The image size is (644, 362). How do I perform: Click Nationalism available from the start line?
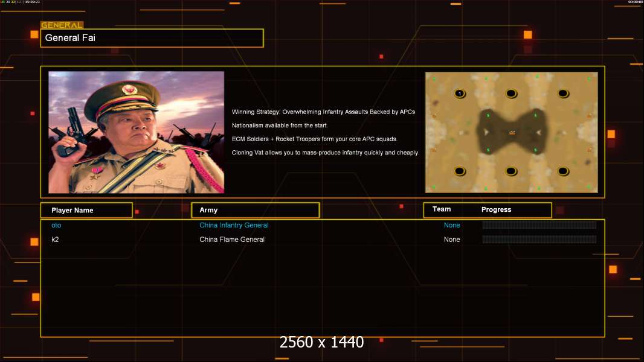(280, 125)
